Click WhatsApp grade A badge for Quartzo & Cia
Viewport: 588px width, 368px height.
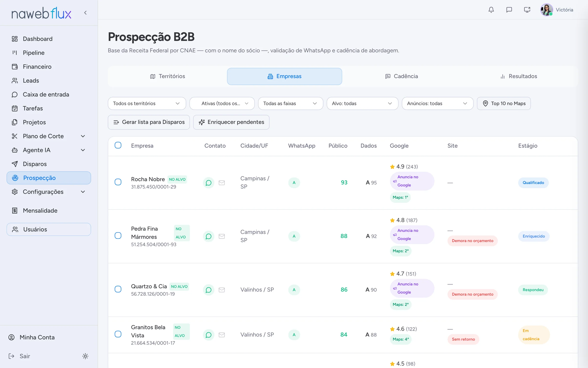pos(294,290)
